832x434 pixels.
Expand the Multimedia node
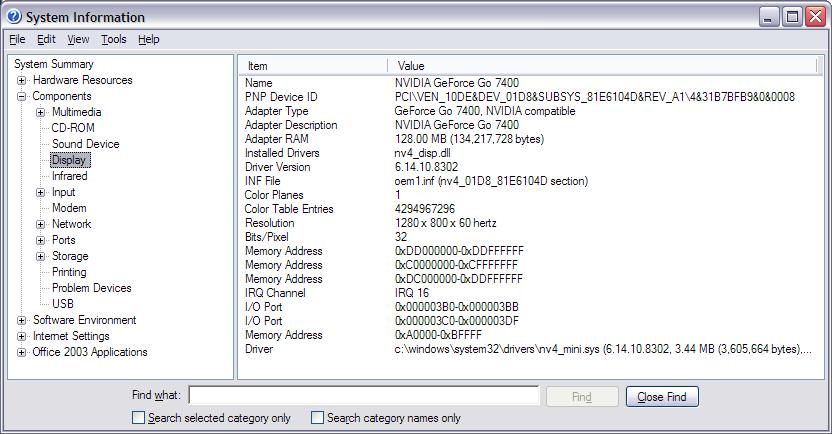tap(40, 112)
